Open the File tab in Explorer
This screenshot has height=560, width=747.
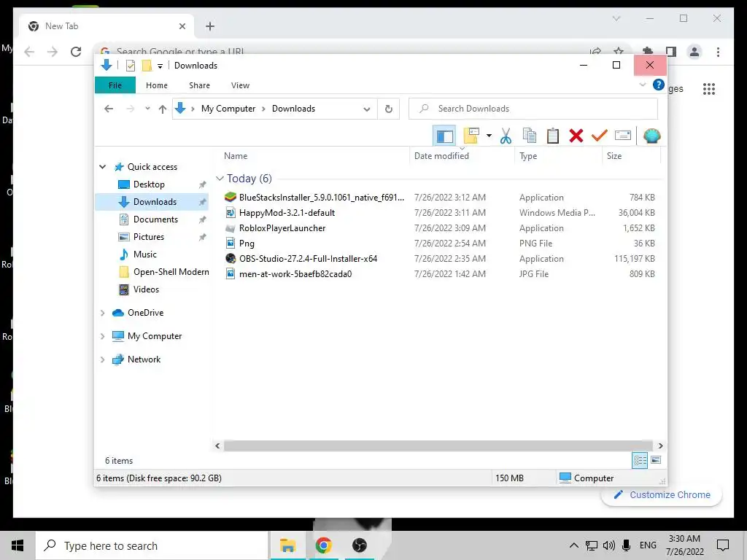pos(115,85)
